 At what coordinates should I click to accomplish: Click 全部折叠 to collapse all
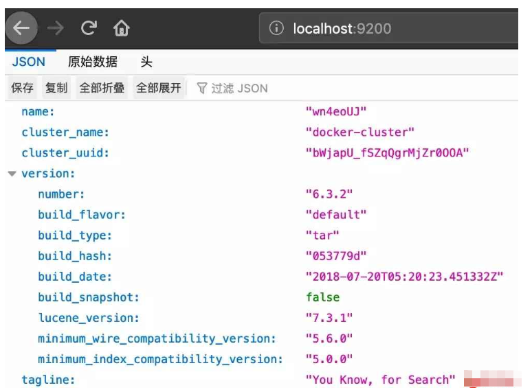[102, 88]
